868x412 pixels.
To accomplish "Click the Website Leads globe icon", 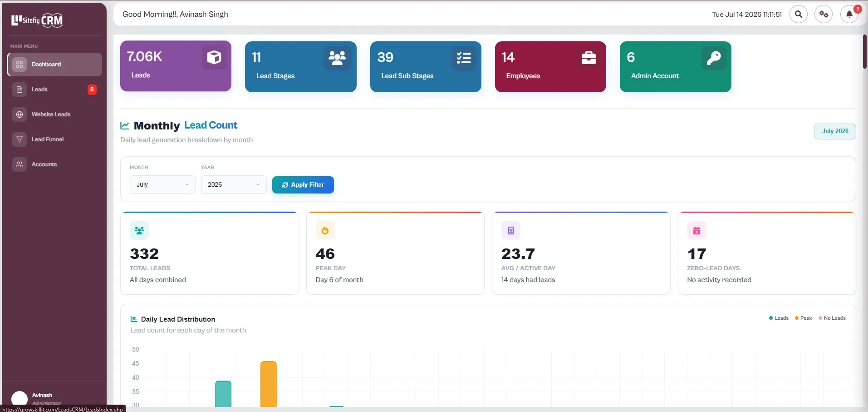I will [x=20, y=114].
